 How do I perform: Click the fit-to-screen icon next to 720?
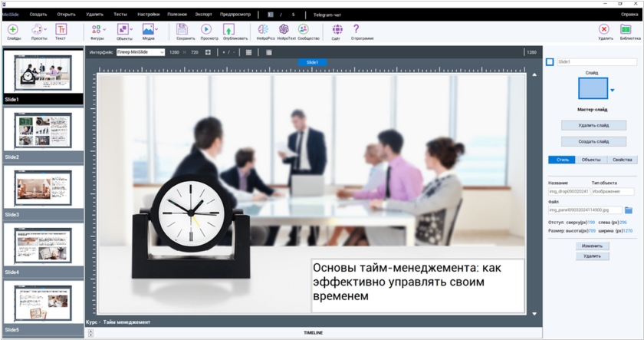click(x=208, y=52)
